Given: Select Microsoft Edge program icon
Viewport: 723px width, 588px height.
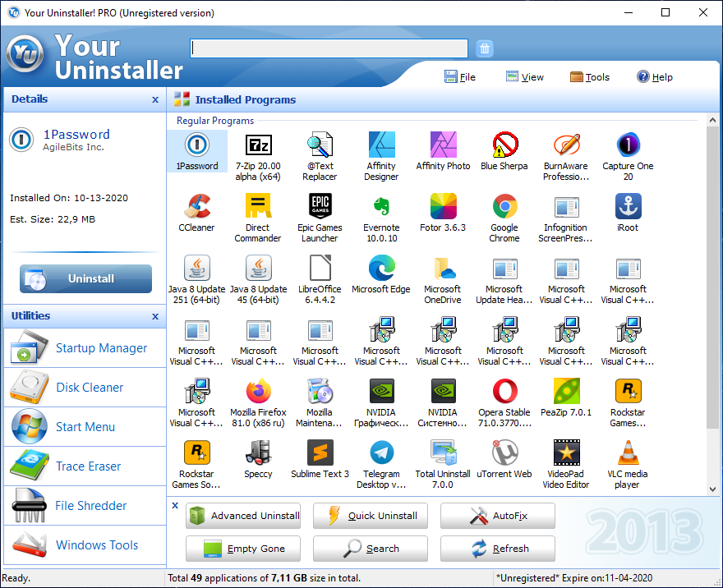Looking at the screenshot, I should pos(381,268).
